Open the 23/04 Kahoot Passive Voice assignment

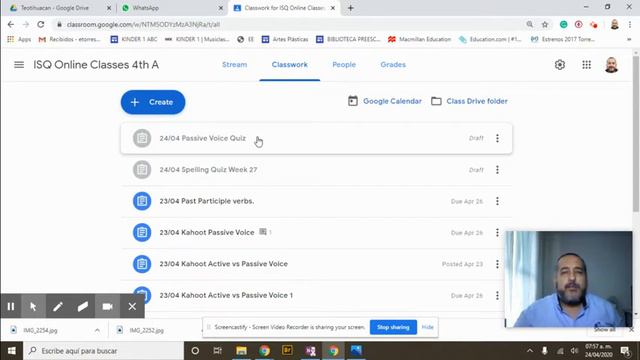[207, 232]
